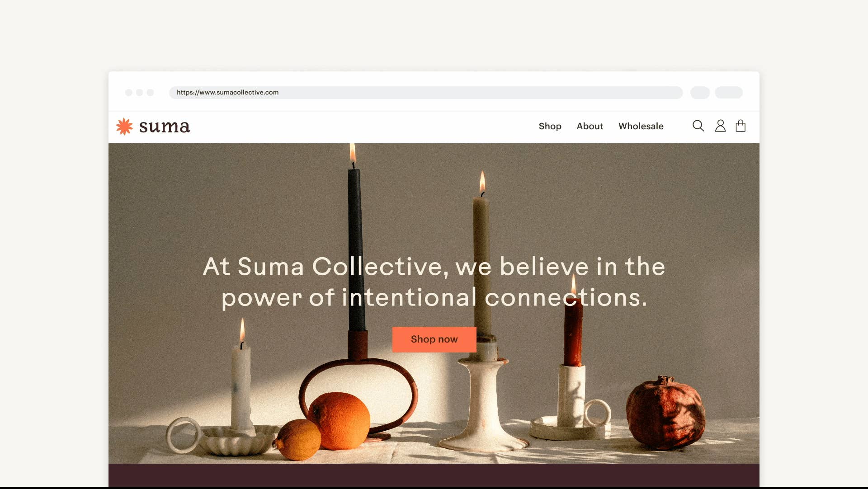Open the Wholesale navigation link
Image resolution: width=868 pixels, height=489 pixels.
point(641,126)
